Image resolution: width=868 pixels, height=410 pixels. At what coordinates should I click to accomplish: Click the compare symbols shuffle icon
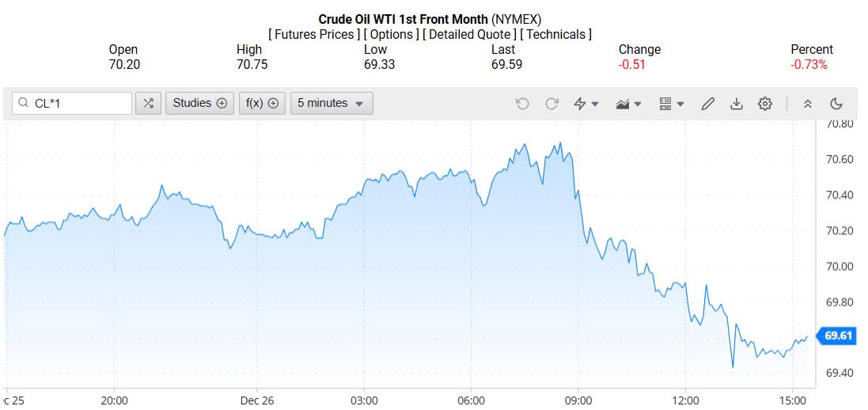tap(148, 103)
